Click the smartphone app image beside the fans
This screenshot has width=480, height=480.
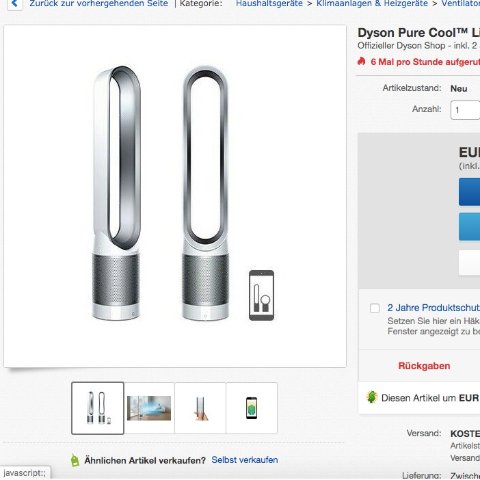click(261, 295)
